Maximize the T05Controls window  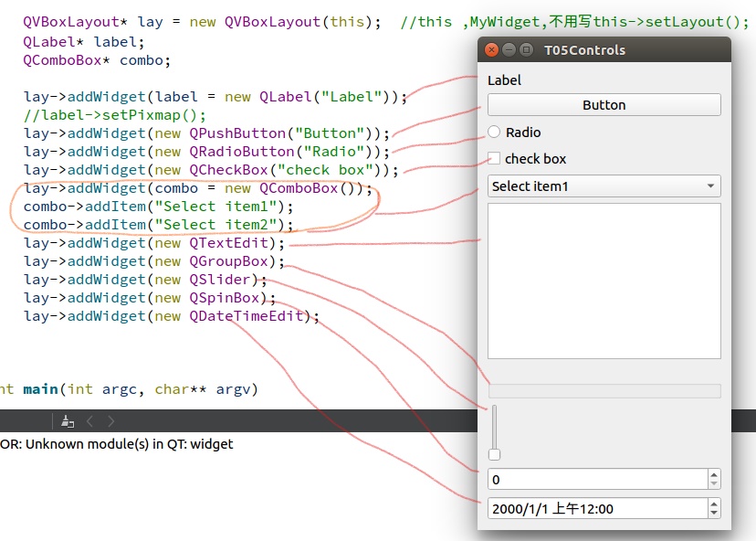coord(527,49)
